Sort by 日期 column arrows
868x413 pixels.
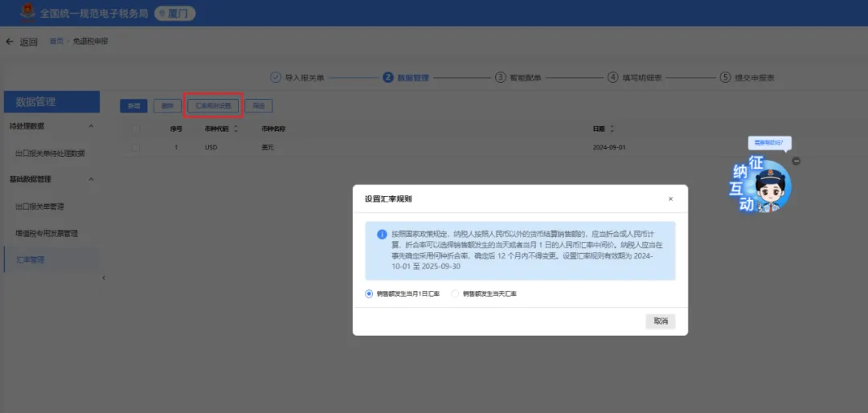[612, 129]
